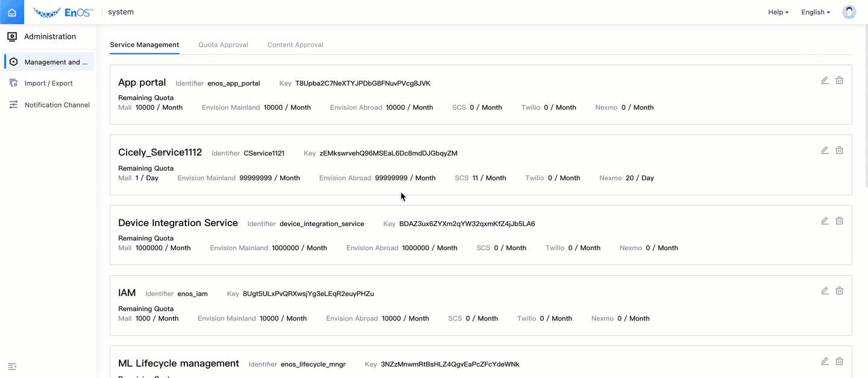Edit the ML Lifecycle management service
The width and height of the screenshot is (868, 378).
click(825, 361)
